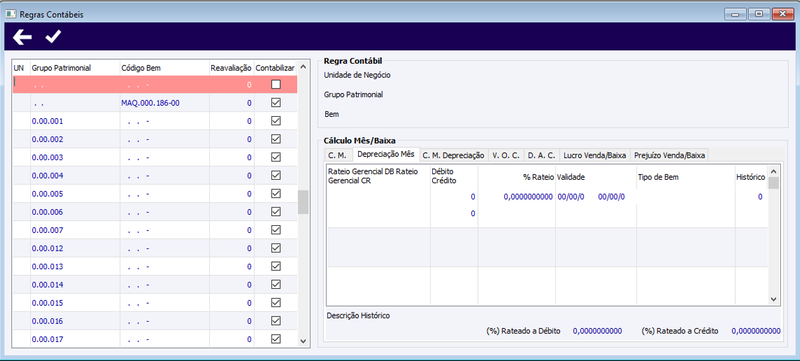Select group row 0.00.015
The image size is (800, 361).
point(155,303)
